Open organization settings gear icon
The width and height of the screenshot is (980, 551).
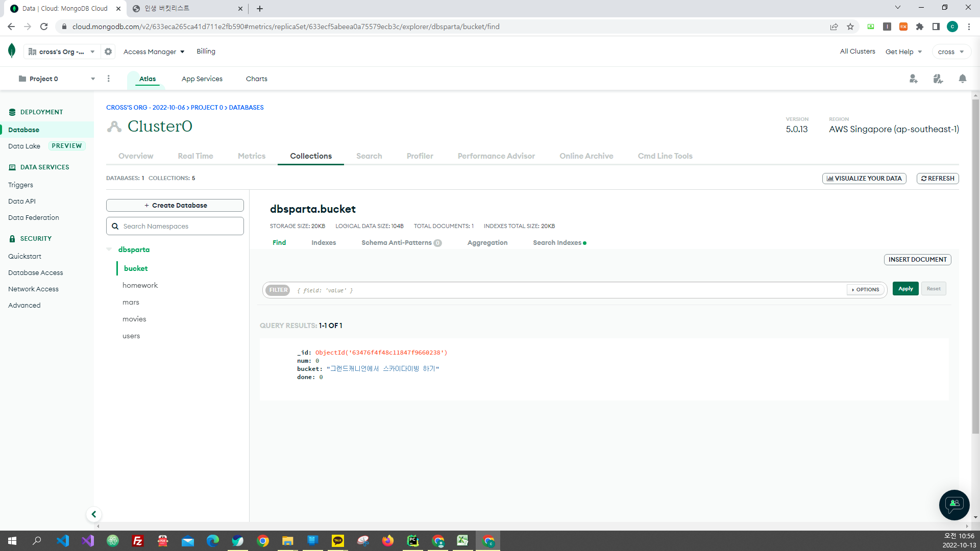click(108, 52)
